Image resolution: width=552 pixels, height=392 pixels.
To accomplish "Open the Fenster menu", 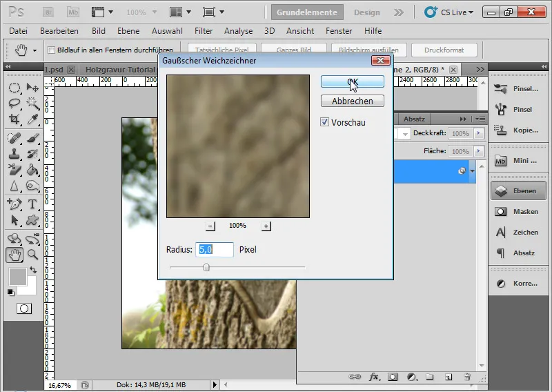I will 339,31.
